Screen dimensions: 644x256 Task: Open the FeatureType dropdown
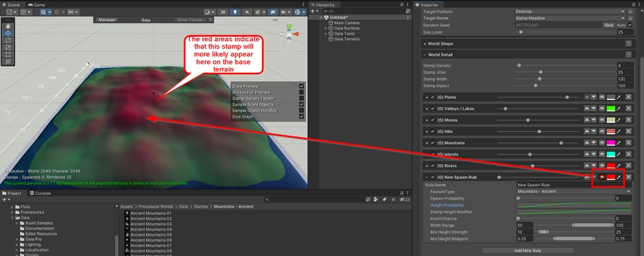[573, 191]
